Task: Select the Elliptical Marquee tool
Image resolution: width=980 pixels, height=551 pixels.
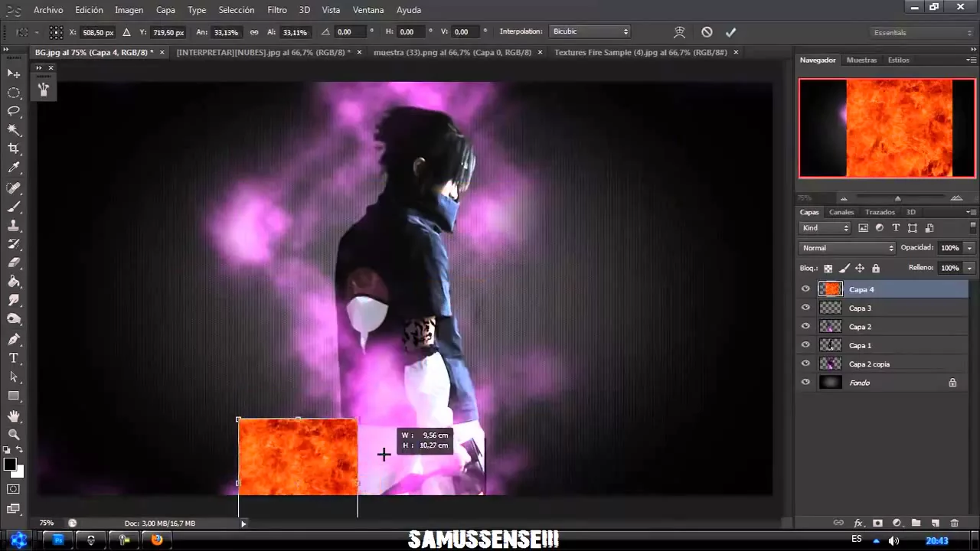Action: tap(14, 93)
